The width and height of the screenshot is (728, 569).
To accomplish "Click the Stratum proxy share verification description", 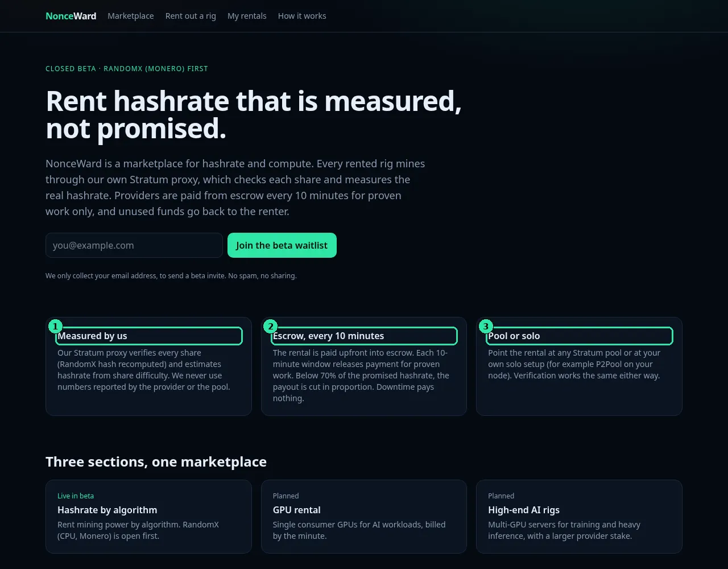I will click(x=144, y=370).
